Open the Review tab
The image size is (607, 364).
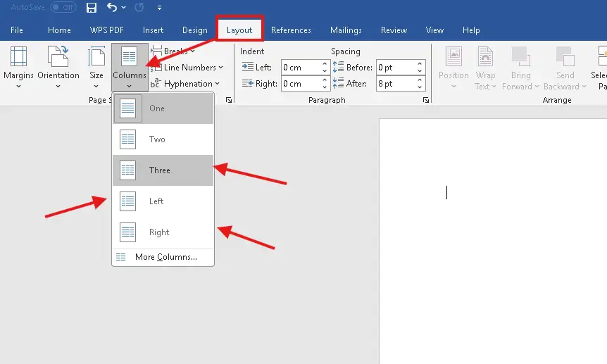(x=394, y=30)
